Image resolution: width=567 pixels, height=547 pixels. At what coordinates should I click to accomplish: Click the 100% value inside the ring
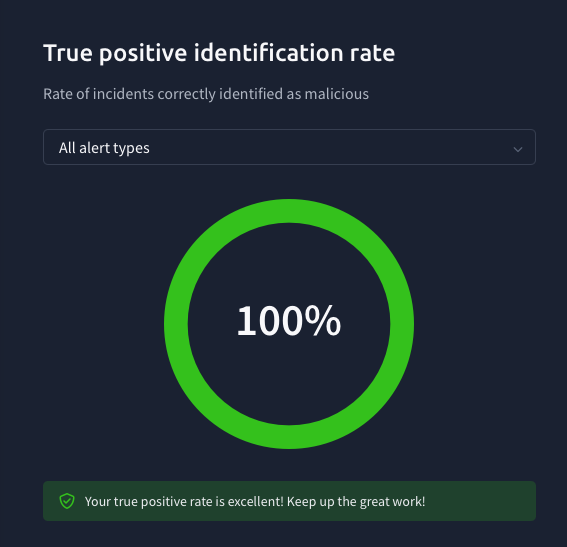pos(289,321)
